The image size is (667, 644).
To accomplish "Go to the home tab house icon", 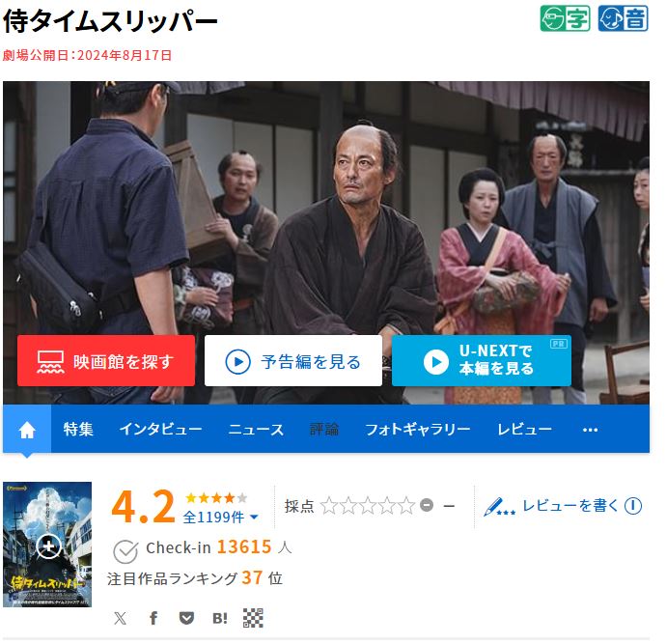I will 27,430.
